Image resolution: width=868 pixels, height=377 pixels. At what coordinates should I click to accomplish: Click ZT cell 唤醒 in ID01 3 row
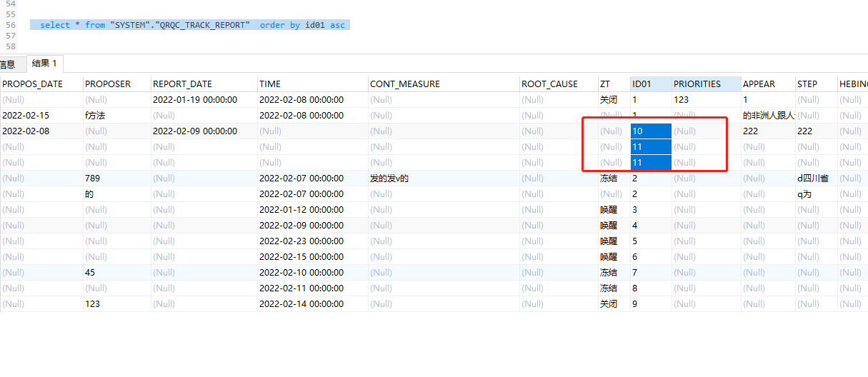pos(614,209)
